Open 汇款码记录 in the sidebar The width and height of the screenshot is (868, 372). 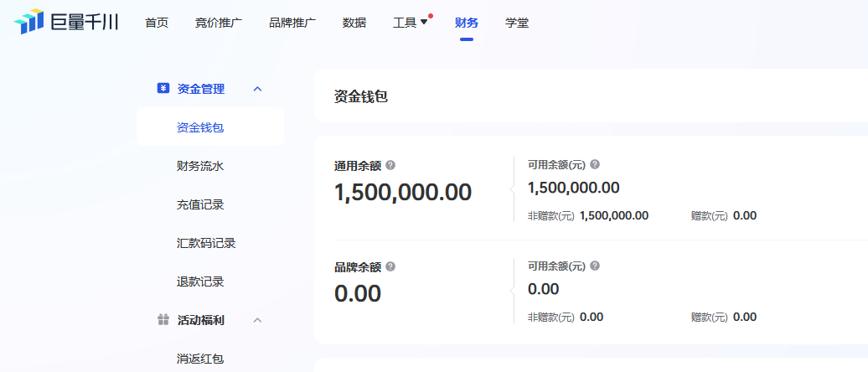[x=206, y=243]
